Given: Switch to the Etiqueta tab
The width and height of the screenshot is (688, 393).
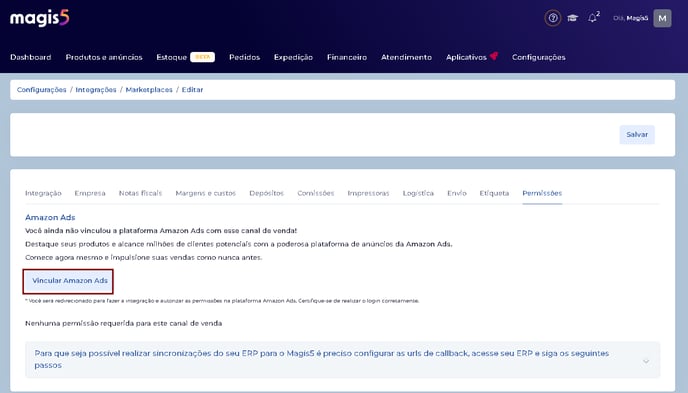Looking at the screenshot, I should click(494, 193).
